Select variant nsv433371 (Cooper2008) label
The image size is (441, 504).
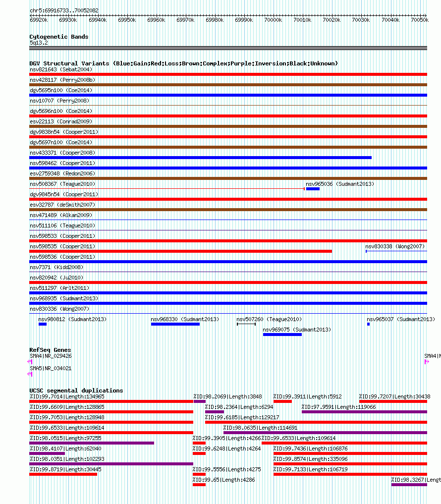[x=62, y=153]
